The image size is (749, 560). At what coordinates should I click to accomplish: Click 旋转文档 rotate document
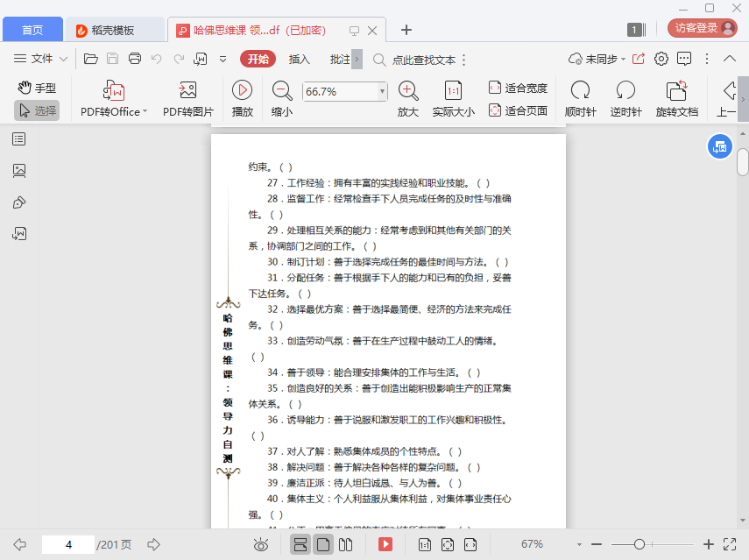coord(677,99)
